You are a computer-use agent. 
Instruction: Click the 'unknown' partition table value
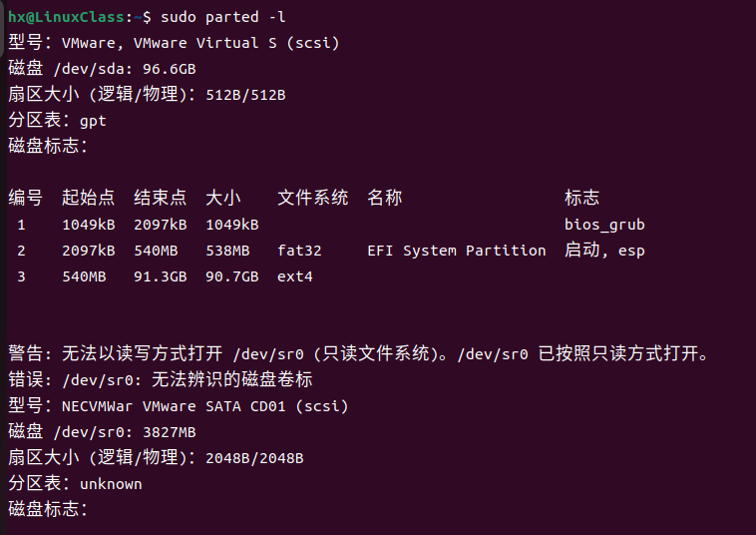pos(111,484)
